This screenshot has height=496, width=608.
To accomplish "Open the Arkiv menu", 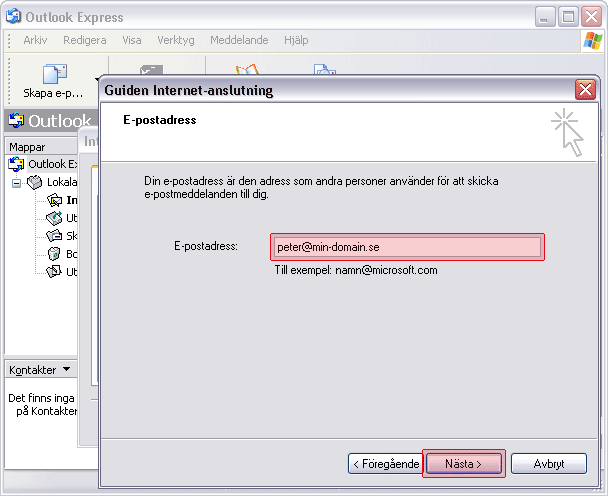I will tap(35, 40).
